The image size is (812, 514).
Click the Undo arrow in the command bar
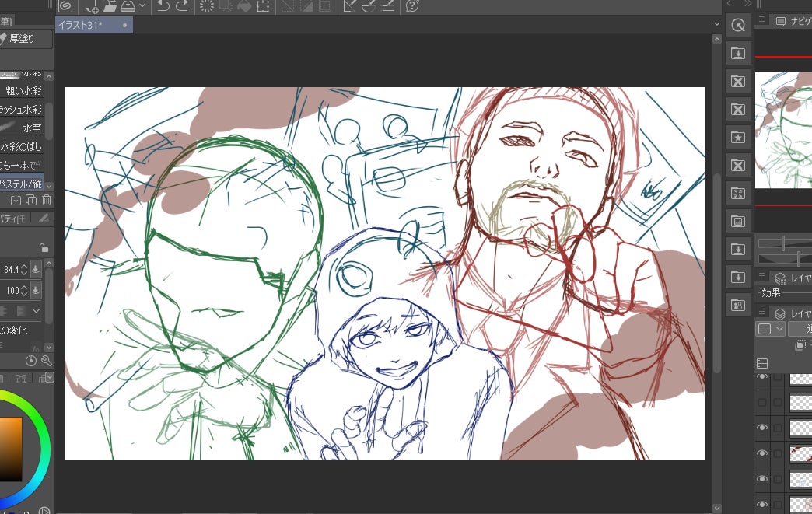point(163,7)
